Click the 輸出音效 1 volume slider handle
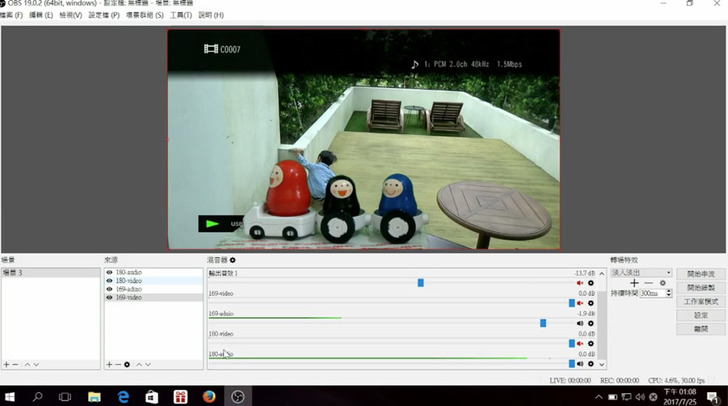Image resolution: width=728 pixels, height=406 pixels. pyautogui.click(x=421, y=283)
